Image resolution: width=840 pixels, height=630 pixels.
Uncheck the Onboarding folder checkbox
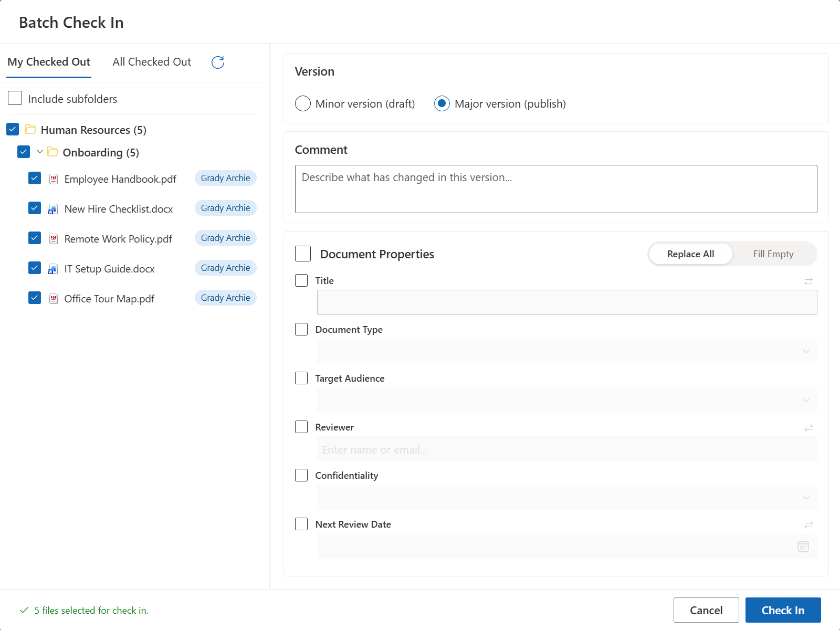click(x=24, y=152)
